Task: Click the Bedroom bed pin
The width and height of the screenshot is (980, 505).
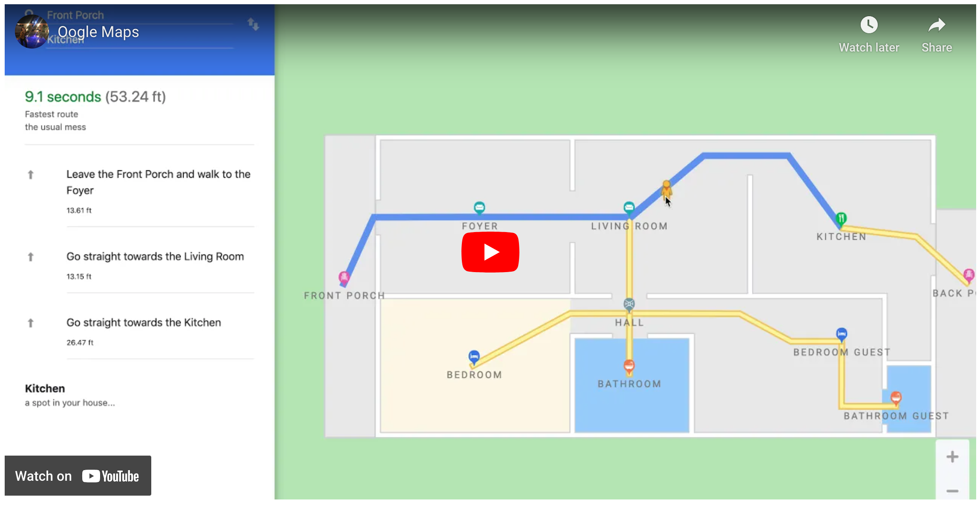Action: coord(474,356)
